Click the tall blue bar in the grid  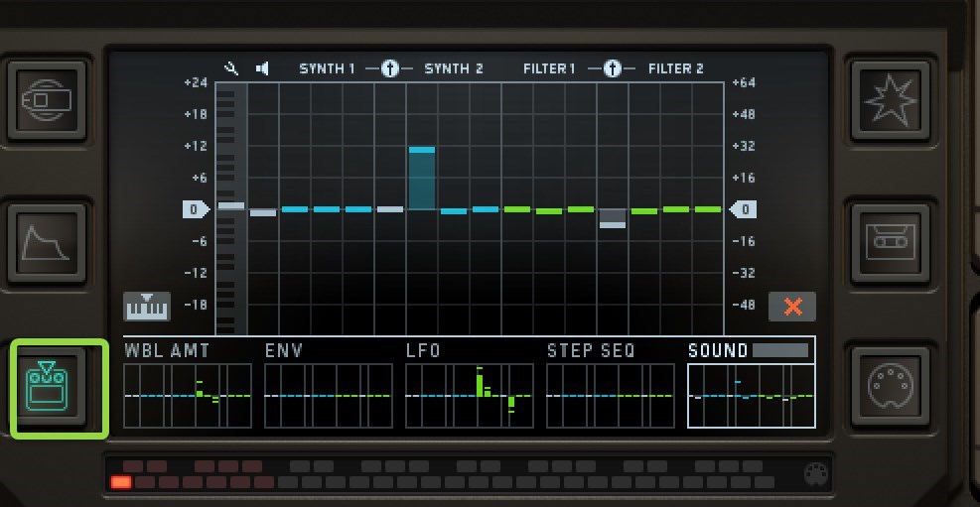pos(422,179)
